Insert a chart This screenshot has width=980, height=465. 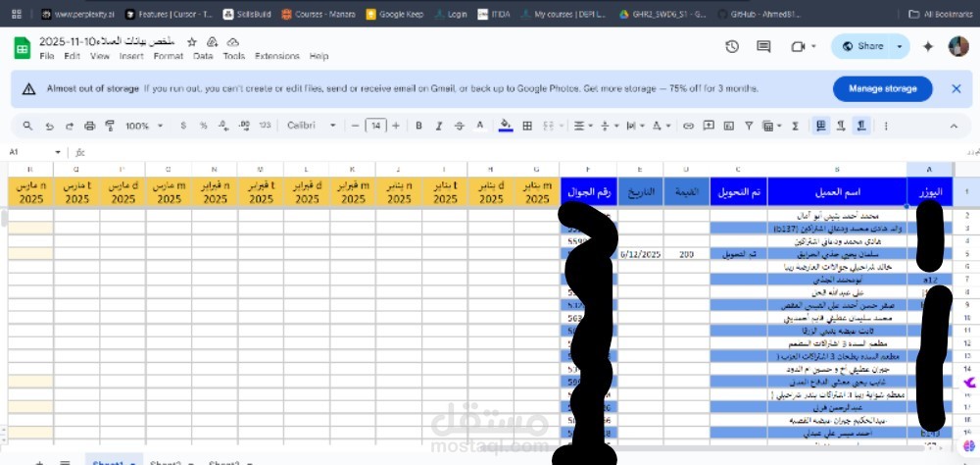[729, 126]
